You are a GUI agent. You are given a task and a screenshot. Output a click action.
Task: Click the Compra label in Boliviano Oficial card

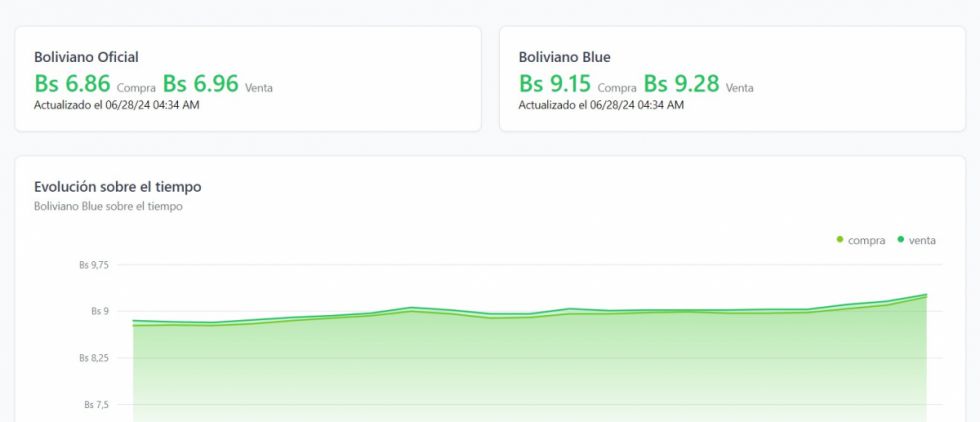coord(136,88)
